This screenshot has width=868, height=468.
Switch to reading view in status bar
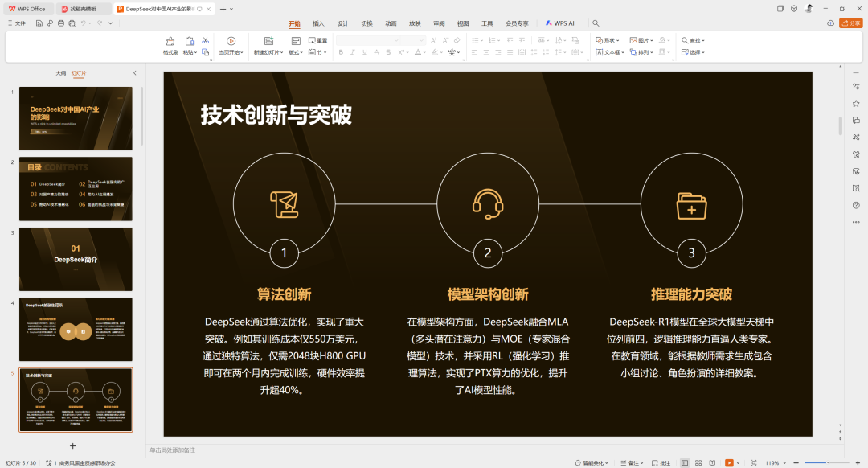point(712,463)
